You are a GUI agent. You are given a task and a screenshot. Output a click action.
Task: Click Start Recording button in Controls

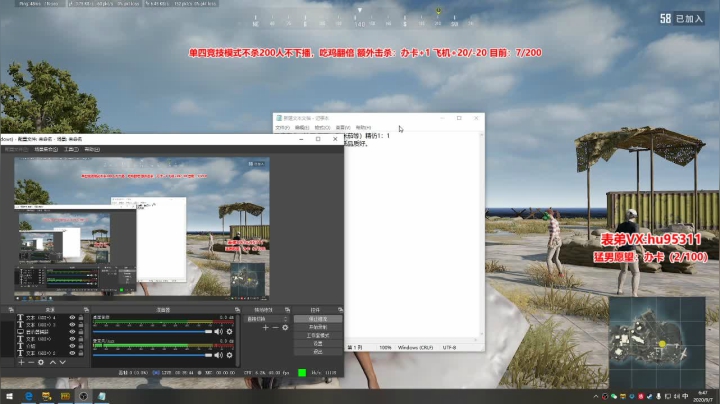pyautogui.click(x=318, y=327)
